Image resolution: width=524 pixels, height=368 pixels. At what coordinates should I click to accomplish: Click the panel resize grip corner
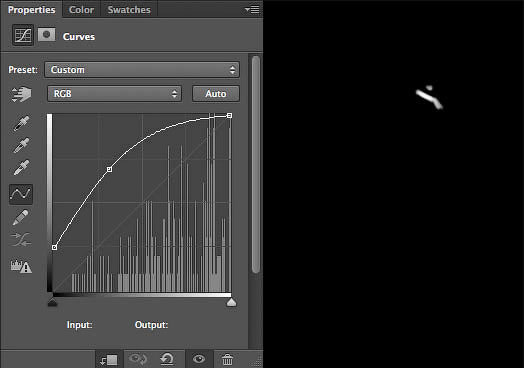(x=258, y=362)
